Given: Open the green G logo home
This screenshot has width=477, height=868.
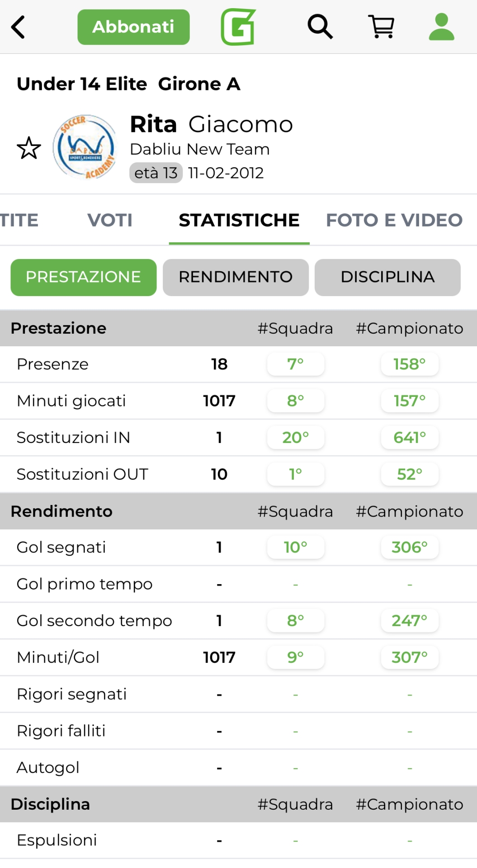Looking at the screenshot, I should (x=238, y=27).
